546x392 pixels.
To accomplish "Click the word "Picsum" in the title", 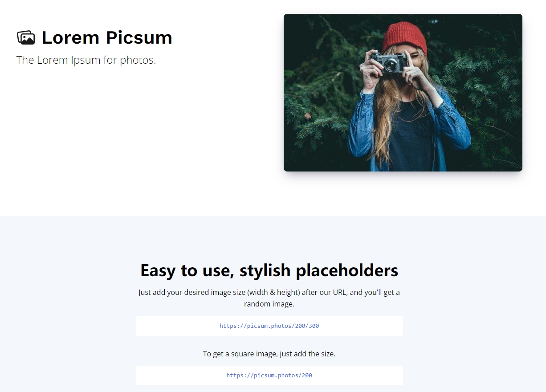I will (x=139, y=38).
